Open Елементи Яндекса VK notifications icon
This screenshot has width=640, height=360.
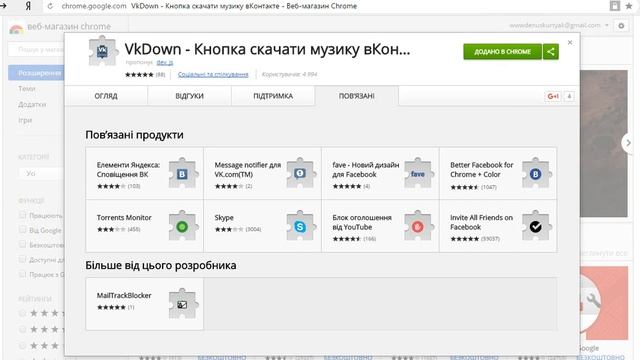[x=182, y=173]
